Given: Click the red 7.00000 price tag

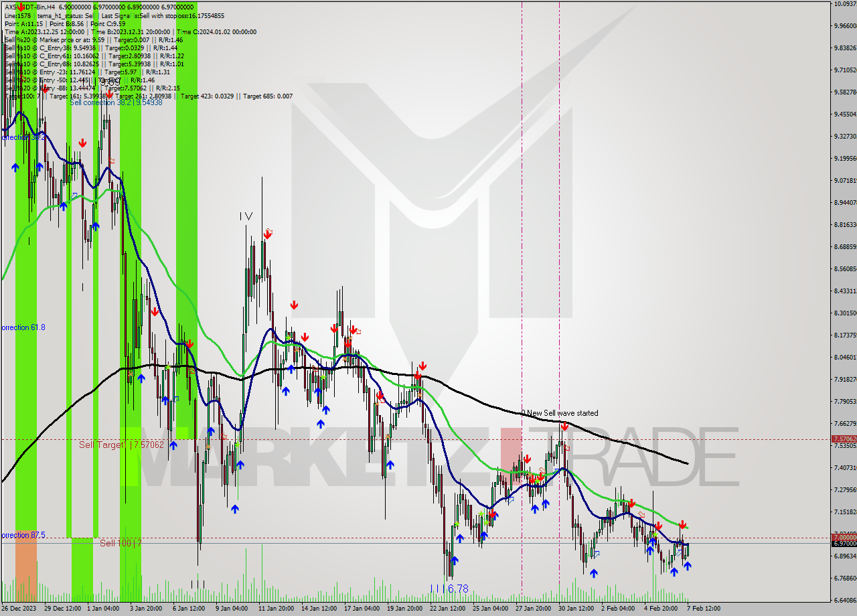Looking at the screenshot, I should pyautogui.click(x=844, y=538).
